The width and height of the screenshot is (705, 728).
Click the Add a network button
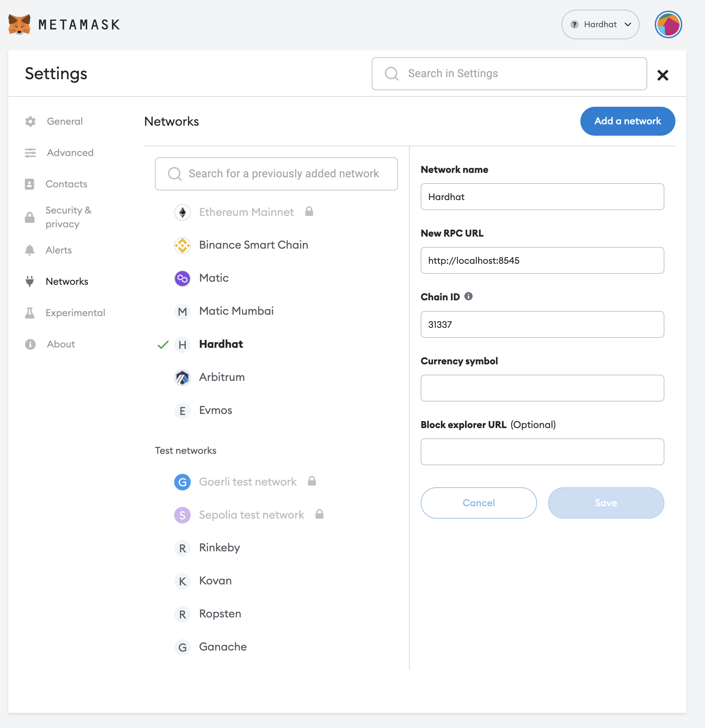click(627, 121)
